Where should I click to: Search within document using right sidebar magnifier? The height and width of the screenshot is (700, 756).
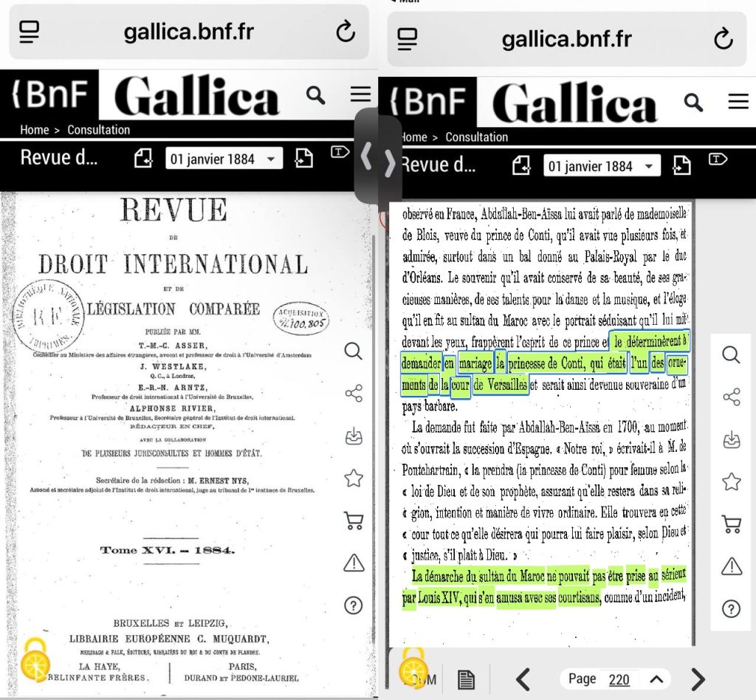click(731, 355)
